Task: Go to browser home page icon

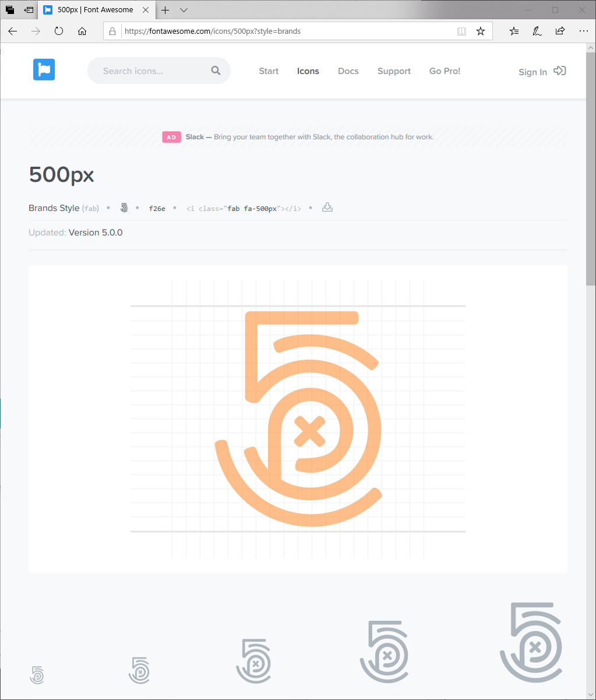Action: pyautogui.click(x=82, y=31)
